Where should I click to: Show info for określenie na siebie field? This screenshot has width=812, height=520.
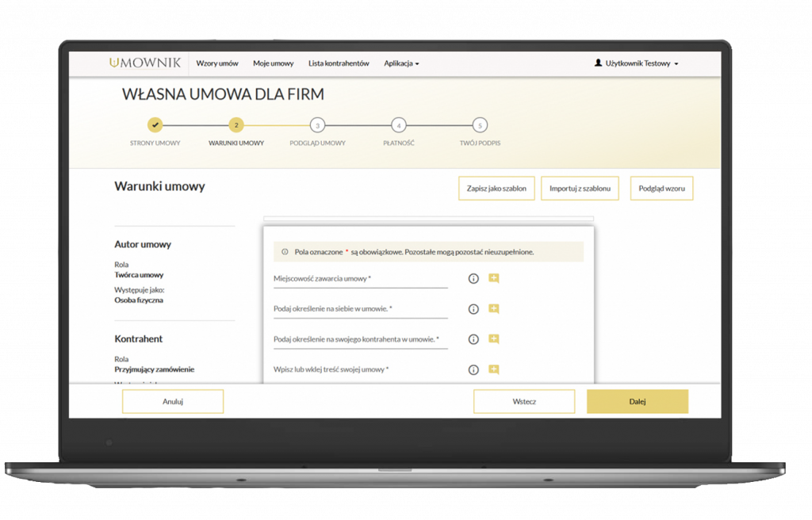473,309
